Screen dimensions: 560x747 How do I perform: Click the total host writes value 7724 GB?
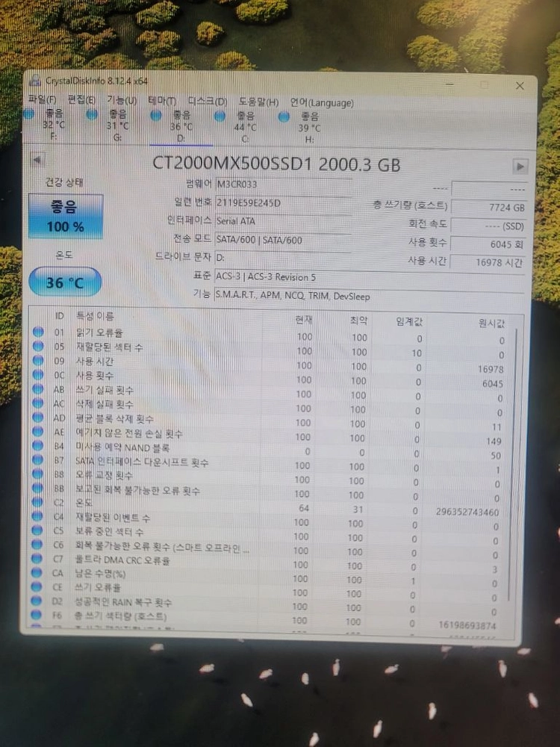488,207
